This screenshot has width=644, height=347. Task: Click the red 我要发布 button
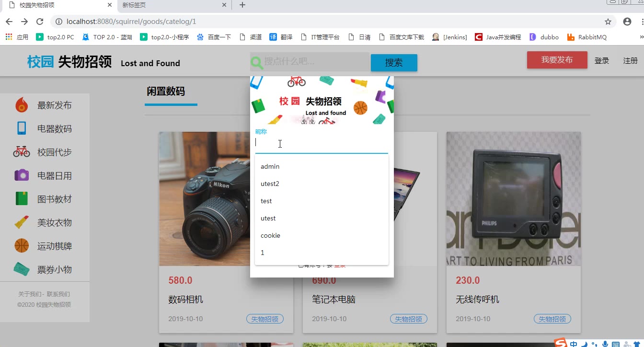[x=557, y=60]
